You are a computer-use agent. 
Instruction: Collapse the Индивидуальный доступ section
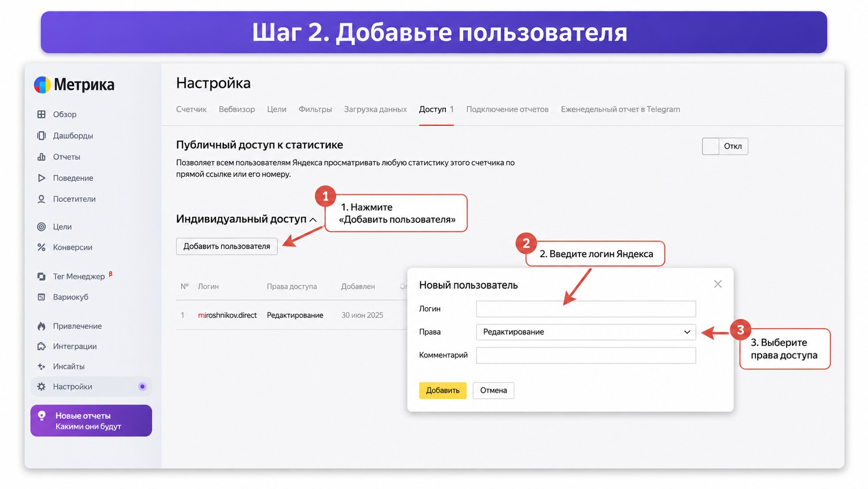coord(313,220)
